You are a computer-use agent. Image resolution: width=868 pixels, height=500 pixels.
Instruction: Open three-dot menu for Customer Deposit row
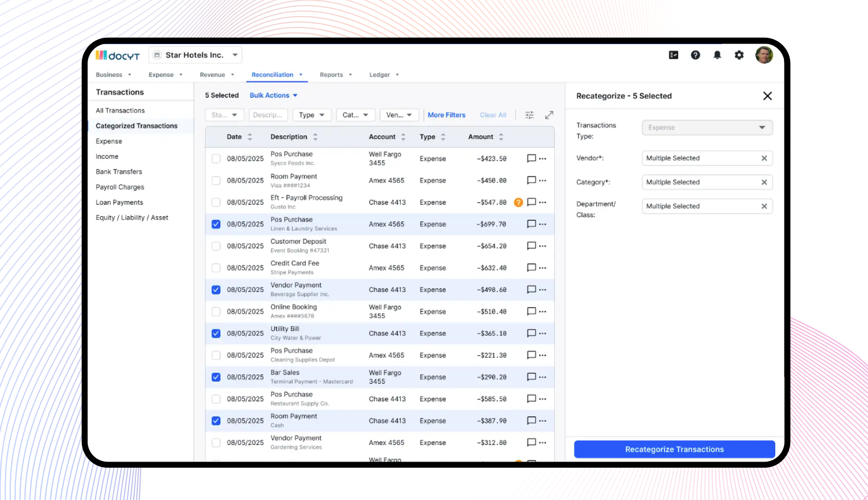click(543, 246)
